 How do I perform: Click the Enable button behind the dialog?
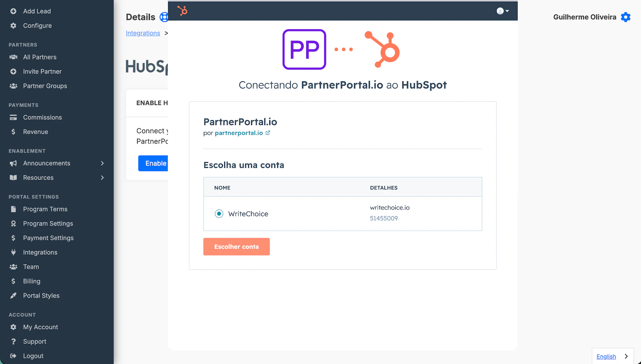coord(153,163)
